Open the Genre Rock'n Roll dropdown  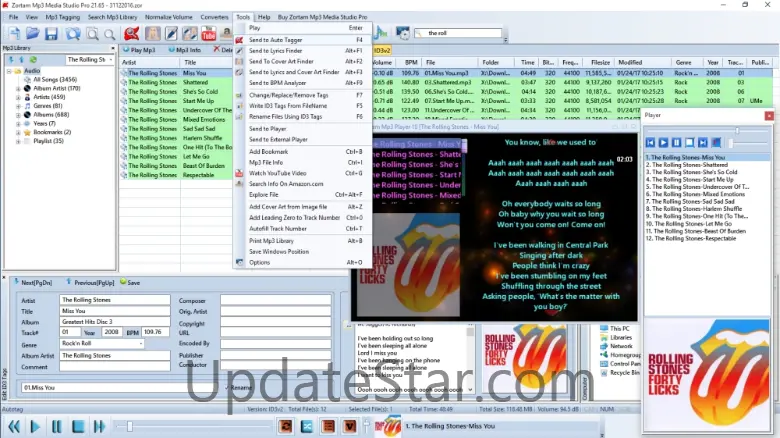141,343
